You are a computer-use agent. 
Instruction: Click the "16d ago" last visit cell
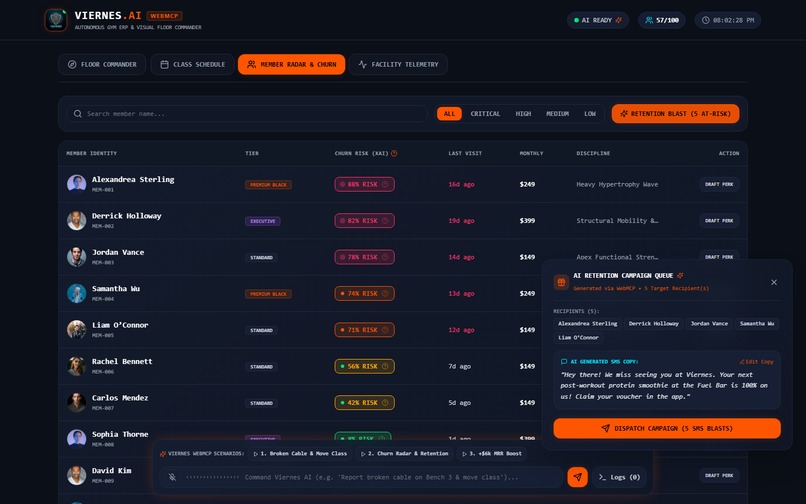pyautogui.click(x=461, y=184)
